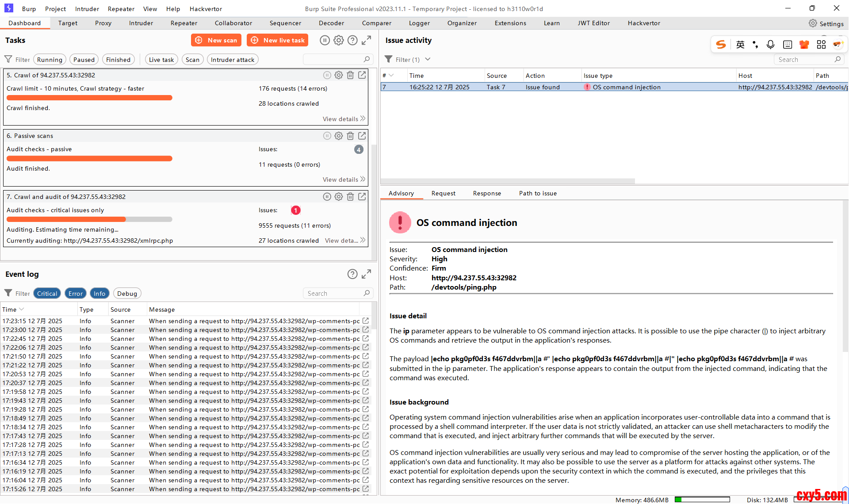Toggle the Running task filter
The height and width of the screenshot is (504, 849).
point(50,60)
